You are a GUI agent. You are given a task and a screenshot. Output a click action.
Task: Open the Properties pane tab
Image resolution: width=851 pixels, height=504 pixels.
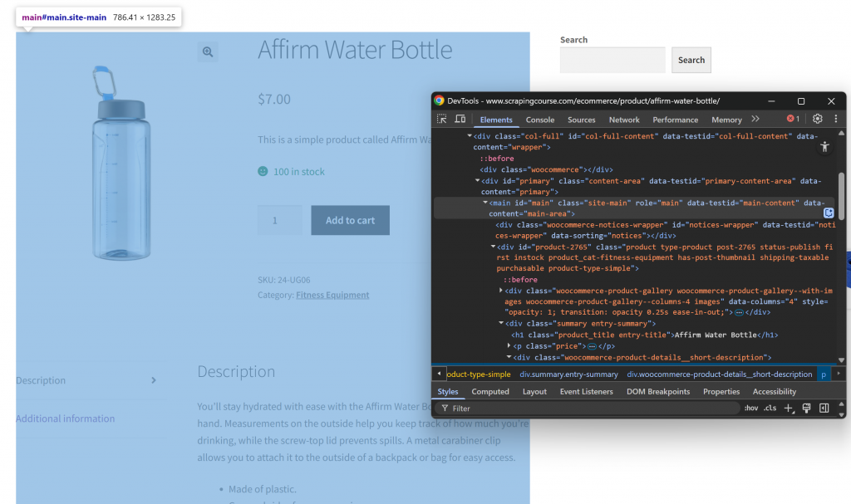[x=721, y=392]
